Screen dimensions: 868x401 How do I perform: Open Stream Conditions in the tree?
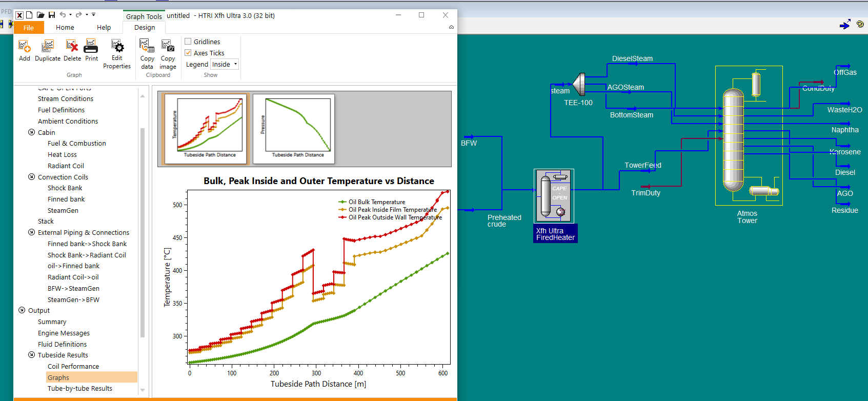coord(66,98)
